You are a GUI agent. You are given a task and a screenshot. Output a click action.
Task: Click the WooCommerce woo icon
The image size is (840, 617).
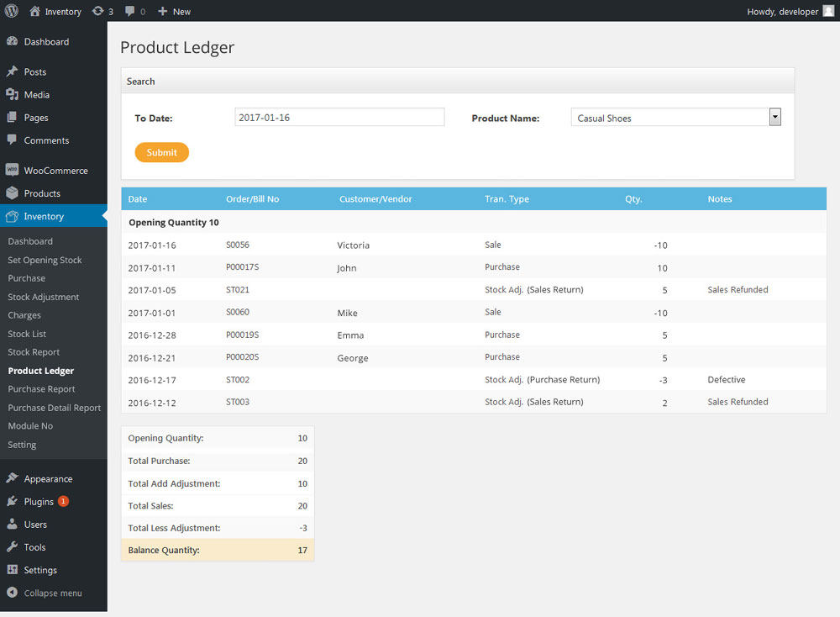[x=12, y=170]
